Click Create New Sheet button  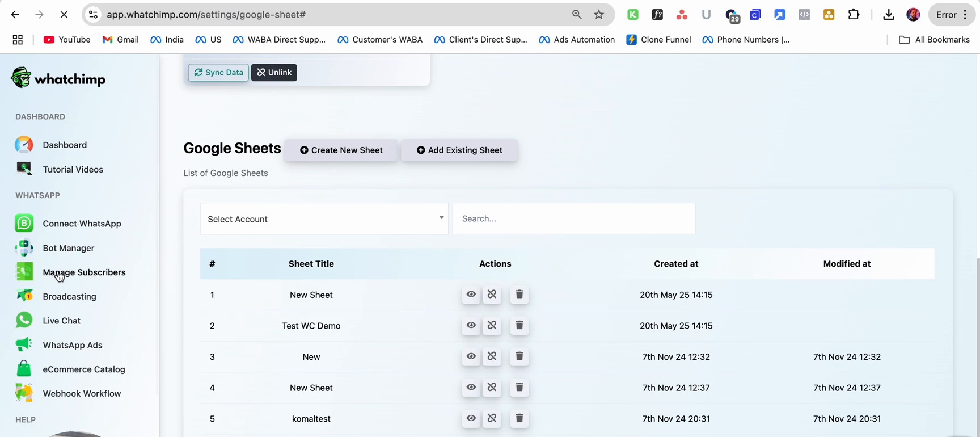coord(341,150)
